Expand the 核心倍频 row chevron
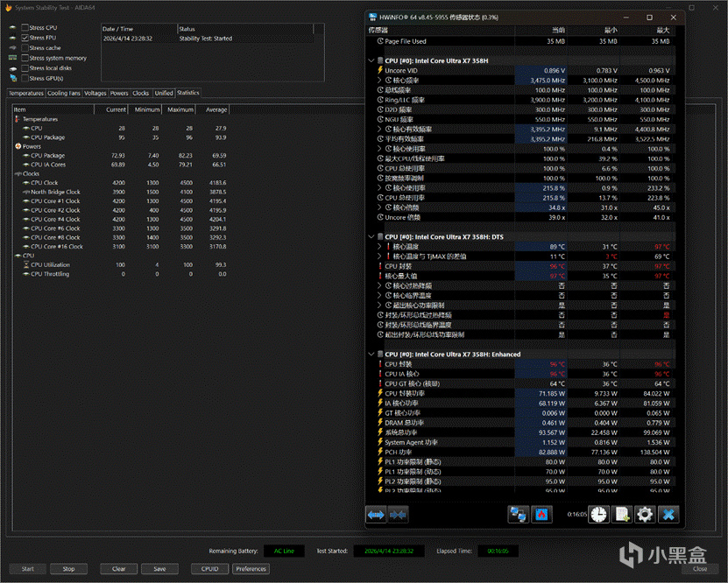The width and height of the screenshot is (728, 583). [x=379, y=207]
